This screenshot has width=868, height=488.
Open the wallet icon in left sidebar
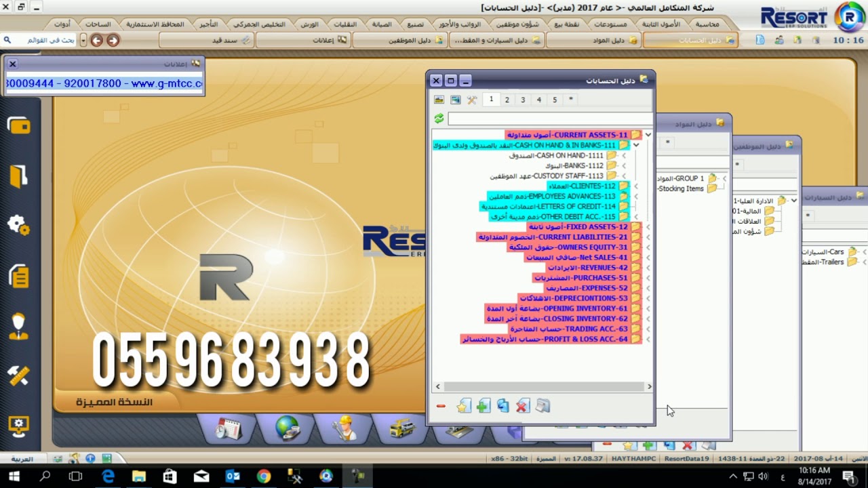coord(19,126)
